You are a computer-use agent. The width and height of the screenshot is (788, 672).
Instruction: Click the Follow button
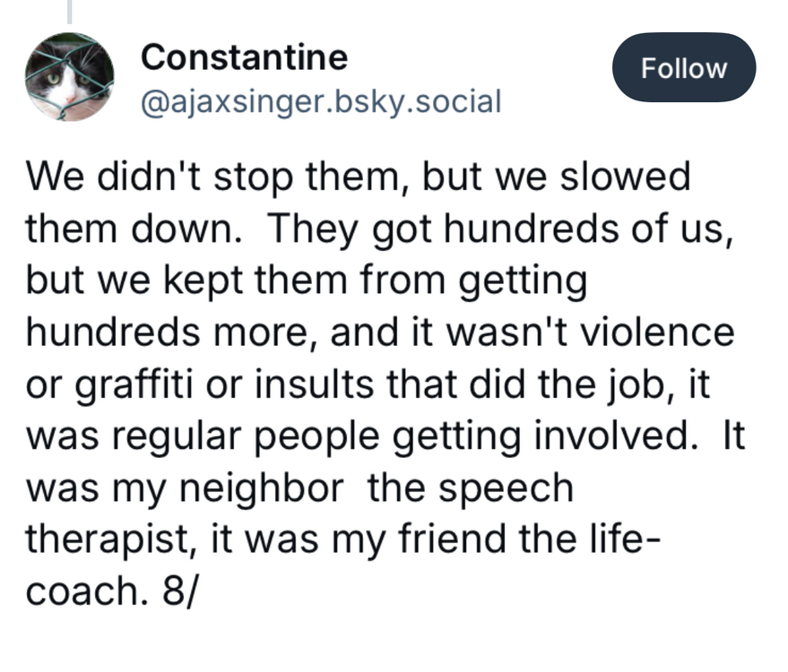pyautogui.click(x=683, y=68)
